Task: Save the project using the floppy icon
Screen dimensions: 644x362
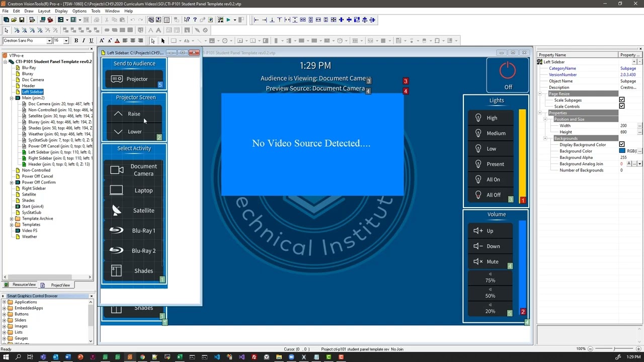Action: (x=22, y=20)
